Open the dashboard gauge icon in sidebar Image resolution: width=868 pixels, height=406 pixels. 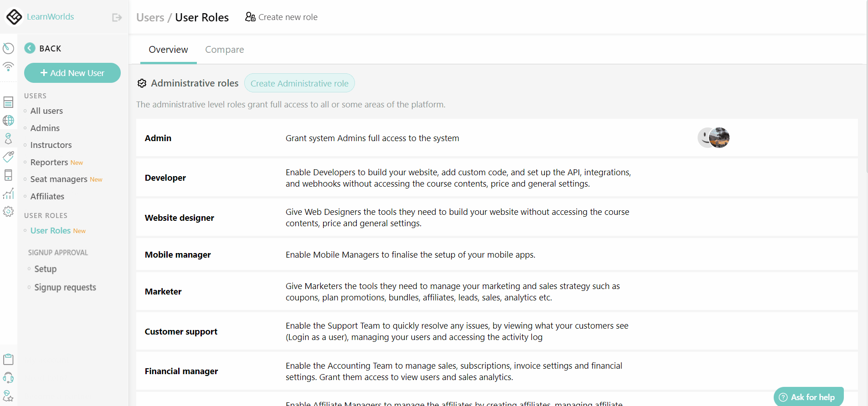pos(8,48)
